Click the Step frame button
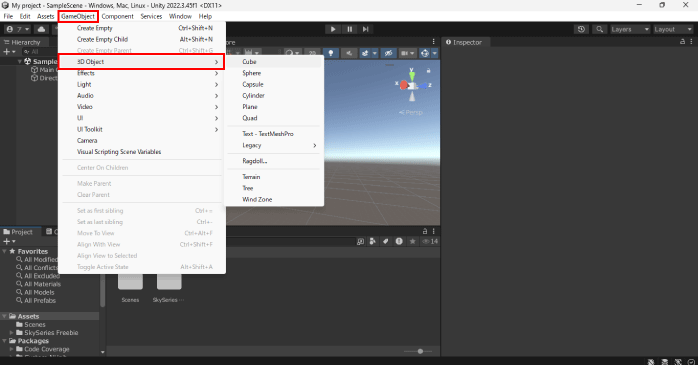Screen dimensions: 698x365 pos(365,29)
